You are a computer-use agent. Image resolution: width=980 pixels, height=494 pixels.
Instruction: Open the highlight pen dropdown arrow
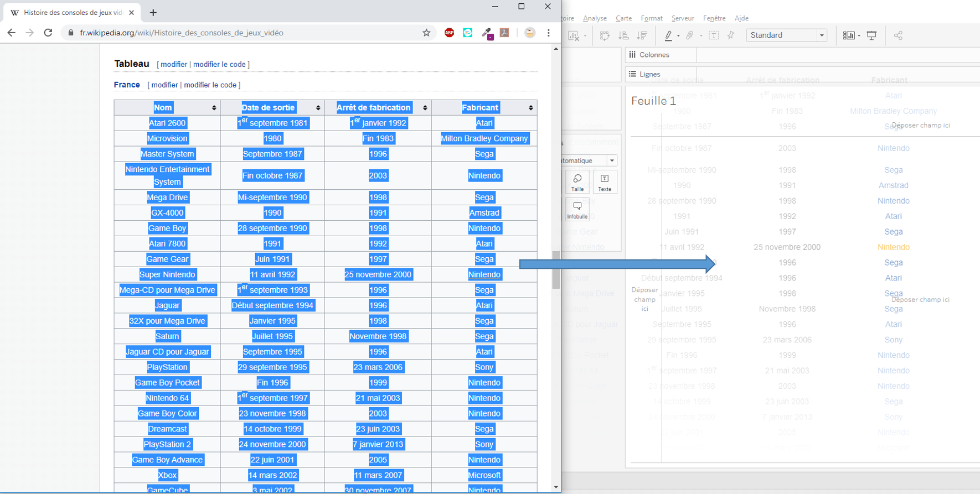(x=678, y=36)
